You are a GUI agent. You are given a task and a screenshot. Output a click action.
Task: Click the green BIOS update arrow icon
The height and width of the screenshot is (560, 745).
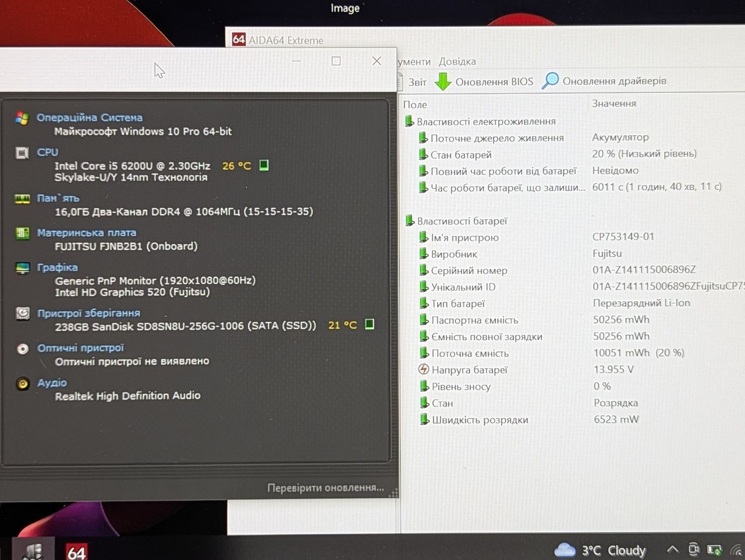[x=443, y=81]
